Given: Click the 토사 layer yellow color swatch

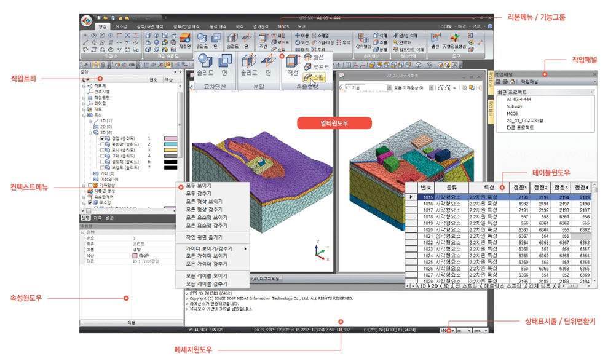Looking at the screenshot, I should pyautogui.click(x=170, y=150).
